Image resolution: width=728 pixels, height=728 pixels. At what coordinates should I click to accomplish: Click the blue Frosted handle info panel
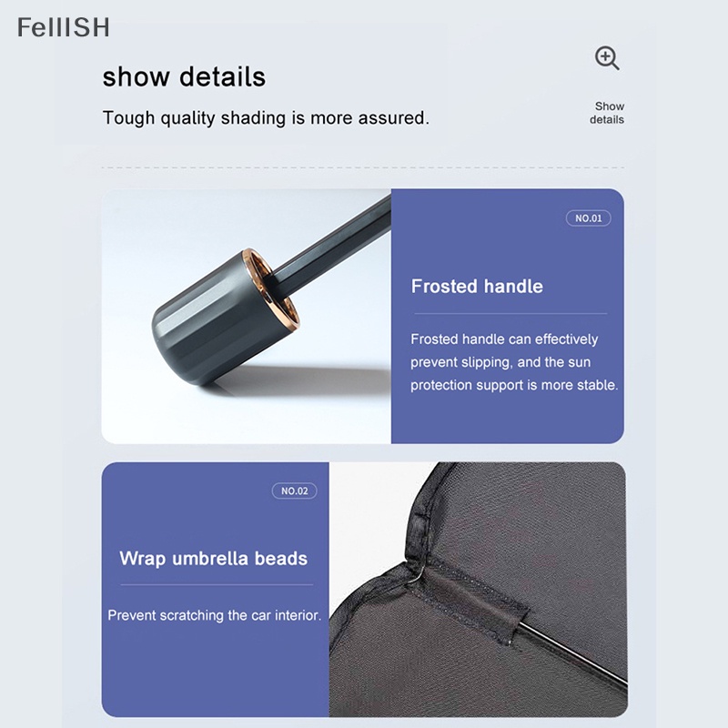pyautogui.click(x=508, y=316)
